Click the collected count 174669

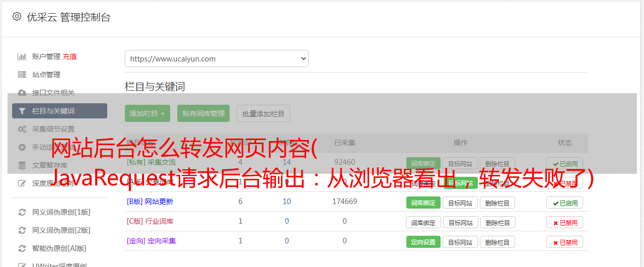point(344,202)
